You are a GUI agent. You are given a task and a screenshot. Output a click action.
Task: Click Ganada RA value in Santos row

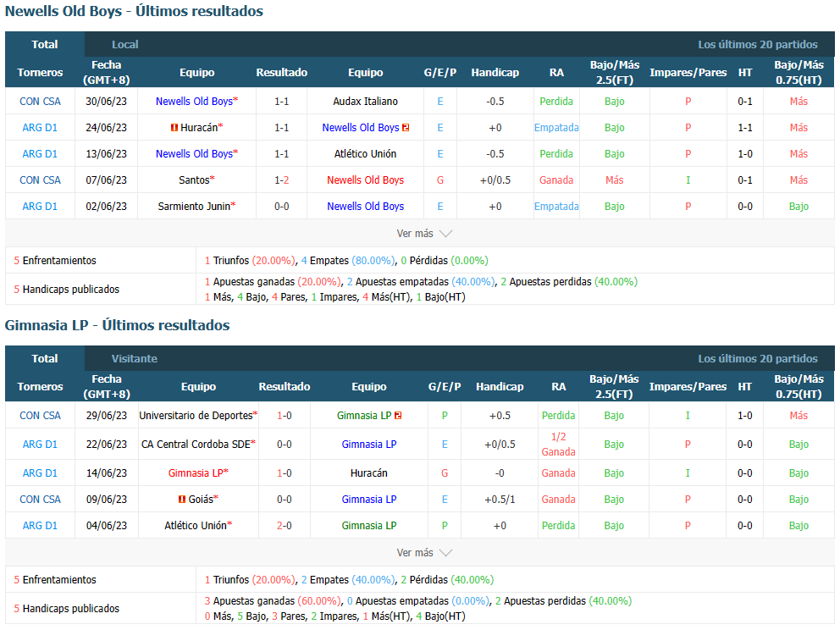[x=556, y=180]
